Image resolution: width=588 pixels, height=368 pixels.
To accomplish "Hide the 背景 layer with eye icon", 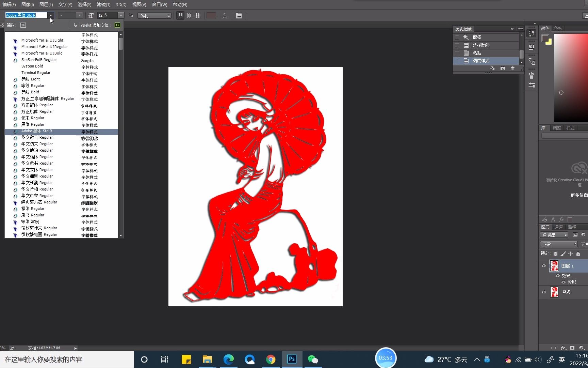I will [544, 292].
